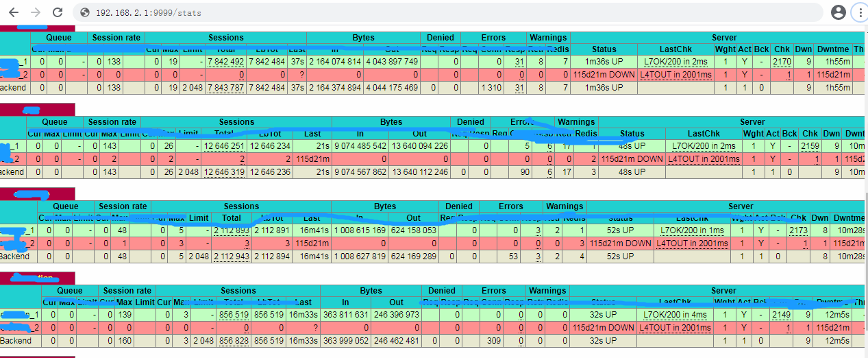Screen dimensions: 868x358
Task: Click health check count 2170
Action: click(782, 62)
